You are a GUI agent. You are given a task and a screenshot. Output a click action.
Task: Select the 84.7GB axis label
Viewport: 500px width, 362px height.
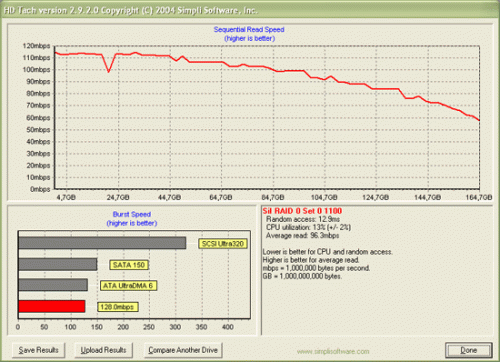(273, 197)
